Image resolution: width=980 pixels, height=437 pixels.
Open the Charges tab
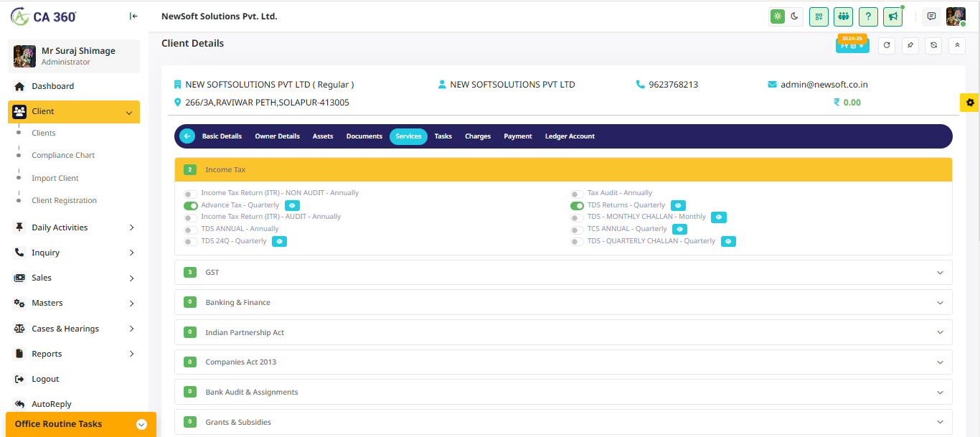click(478, 136)
